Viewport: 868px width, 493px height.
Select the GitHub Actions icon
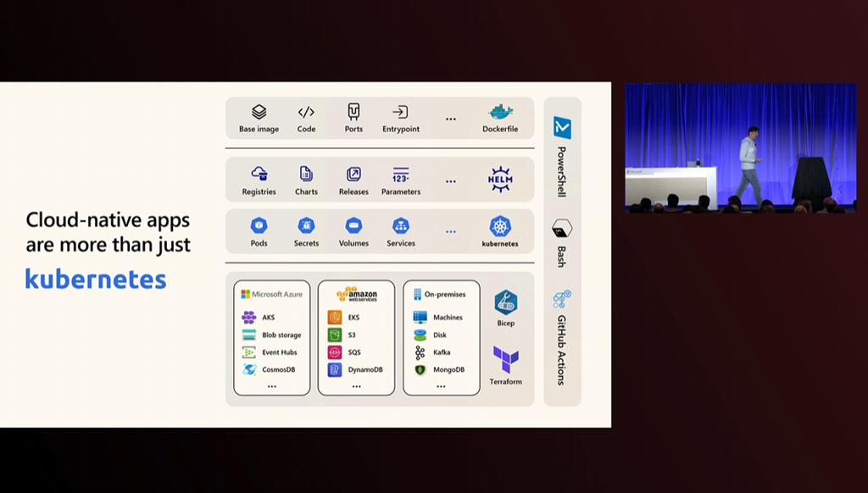click(562, 299)
